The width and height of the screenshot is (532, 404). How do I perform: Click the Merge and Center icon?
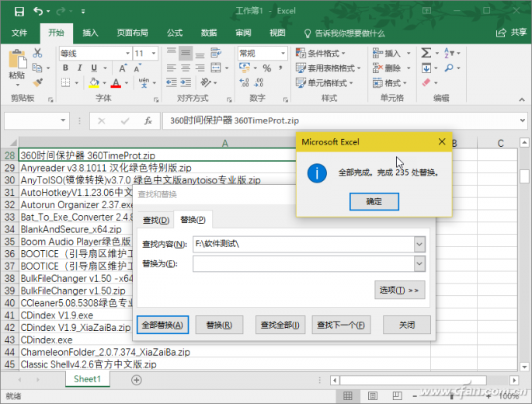click(216, 68)
